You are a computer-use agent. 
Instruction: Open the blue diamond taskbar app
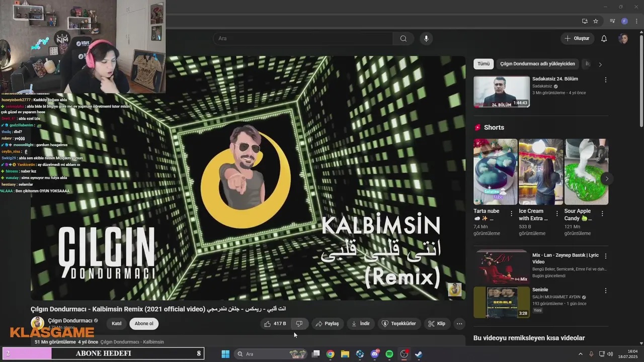coord(360,354)
